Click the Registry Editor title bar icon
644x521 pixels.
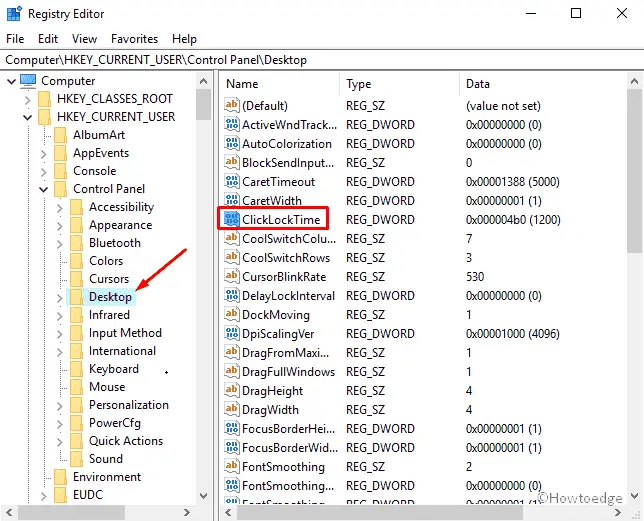coord(13,14)
